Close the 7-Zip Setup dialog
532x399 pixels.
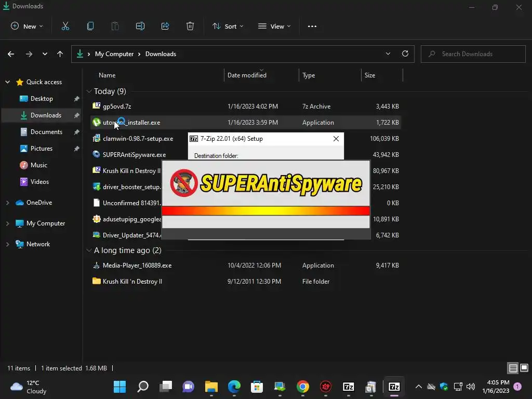(x=336, y=139)
